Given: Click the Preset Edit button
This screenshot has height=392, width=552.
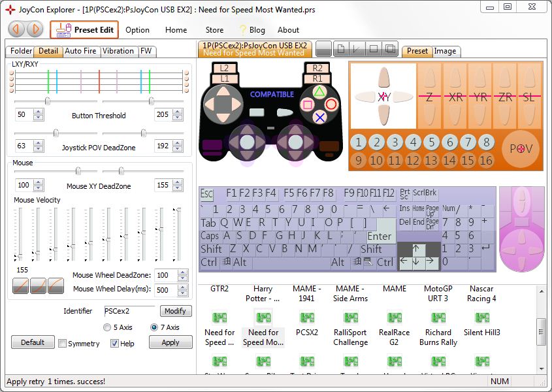Looking at the screenshot, I should tap(84, 29).
